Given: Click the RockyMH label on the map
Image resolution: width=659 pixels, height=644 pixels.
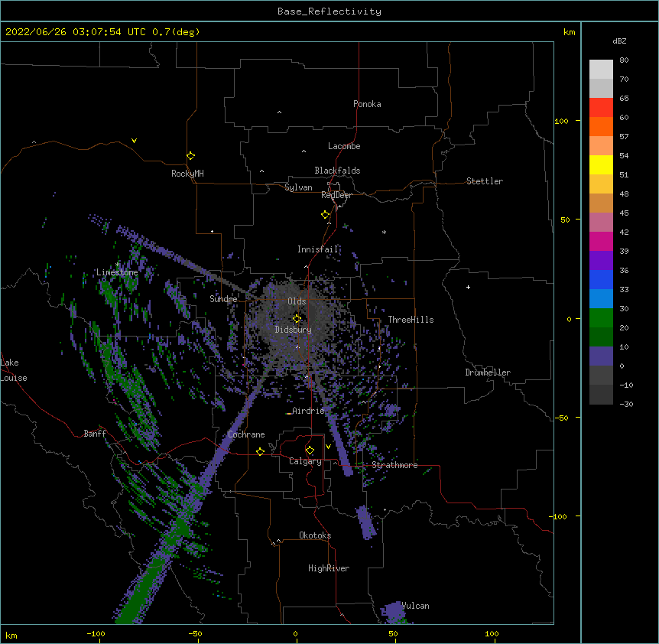Looking at the screenshot, I should click(x=187, y=174).
